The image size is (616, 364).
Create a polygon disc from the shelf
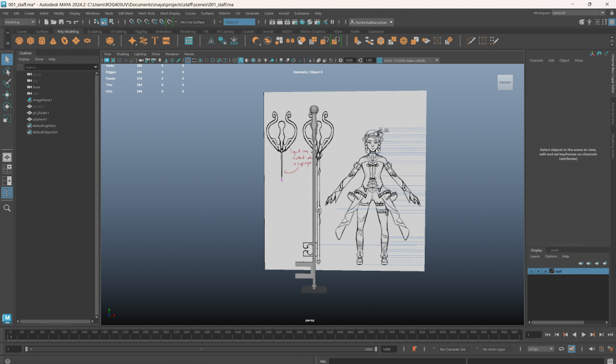click(87, 40)
